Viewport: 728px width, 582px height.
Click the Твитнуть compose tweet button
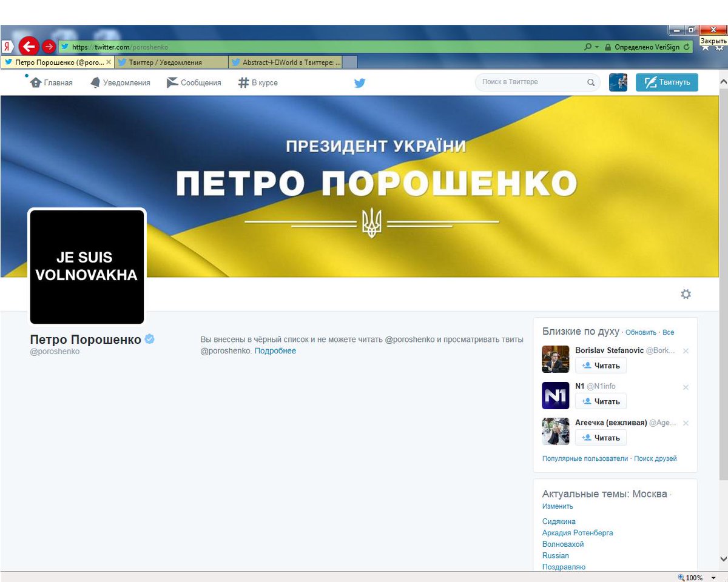(667, 82)
